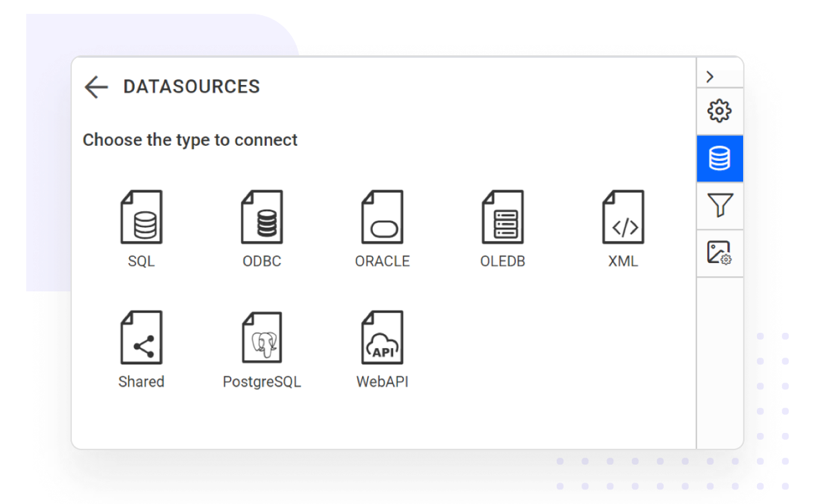The image size is (815, 504).
Task: Open the image manager panel icon
Action: 720,253
